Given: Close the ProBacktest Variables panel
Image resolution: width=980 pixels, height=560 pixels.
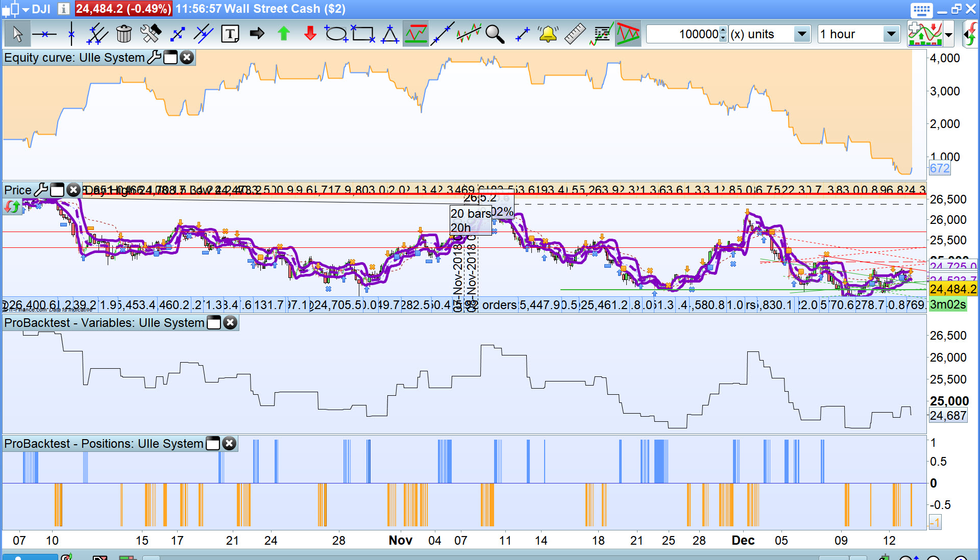Looking at the screenshot, I should click(x=231, y=323).
